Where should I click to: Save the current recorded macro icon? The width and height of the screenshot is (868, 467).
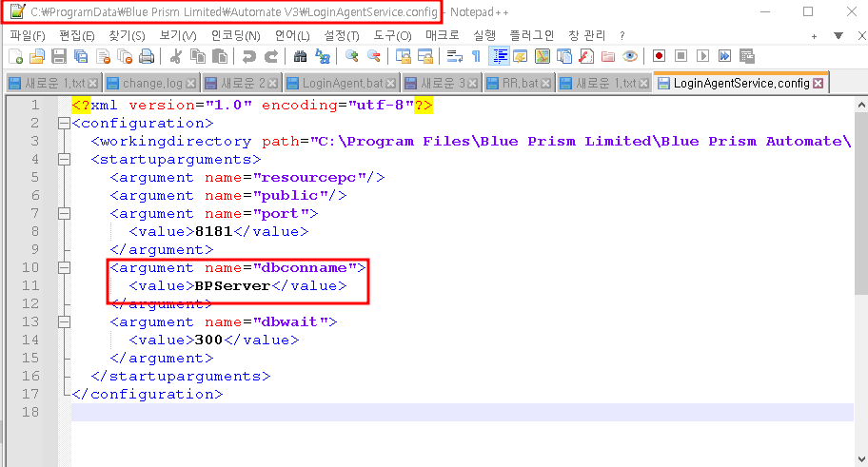point(747,56)
